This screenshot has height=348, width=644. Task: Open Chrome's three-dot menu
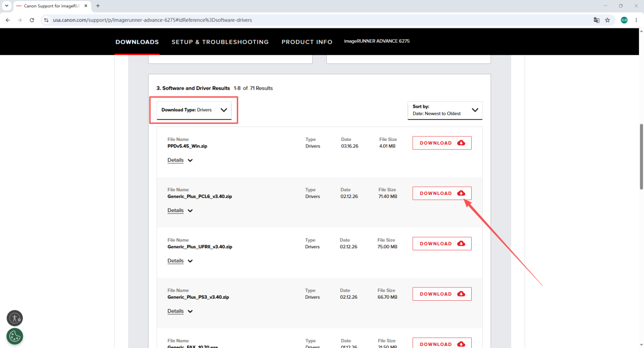pos(636,20)
